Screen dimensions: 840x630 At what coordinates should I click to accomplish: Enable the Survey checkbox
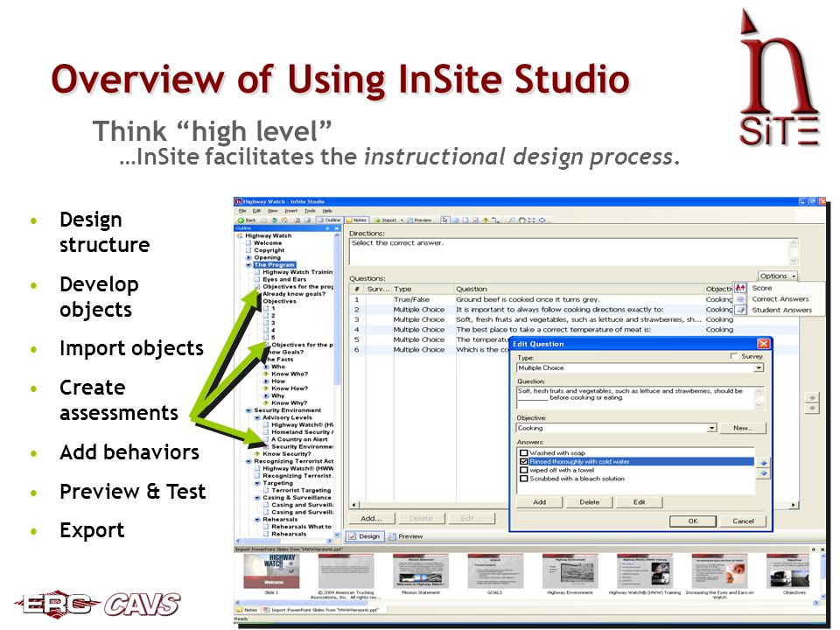pyautogui.click(x=734, y=356)
